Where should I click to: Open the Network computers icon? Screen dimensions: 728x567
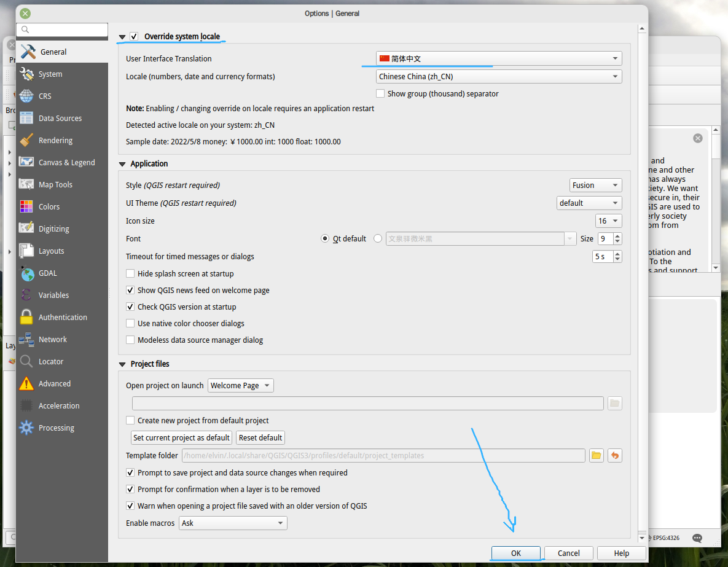(26, 340)
